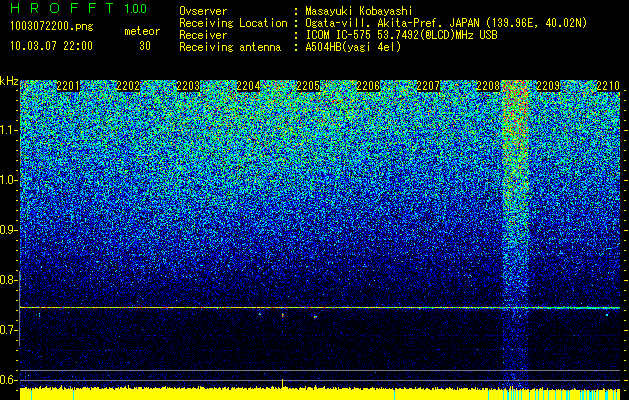Click the 2203 time marker
Image resolution: width=629 pixels, height=400 pixels.
[x=188, y=86]
